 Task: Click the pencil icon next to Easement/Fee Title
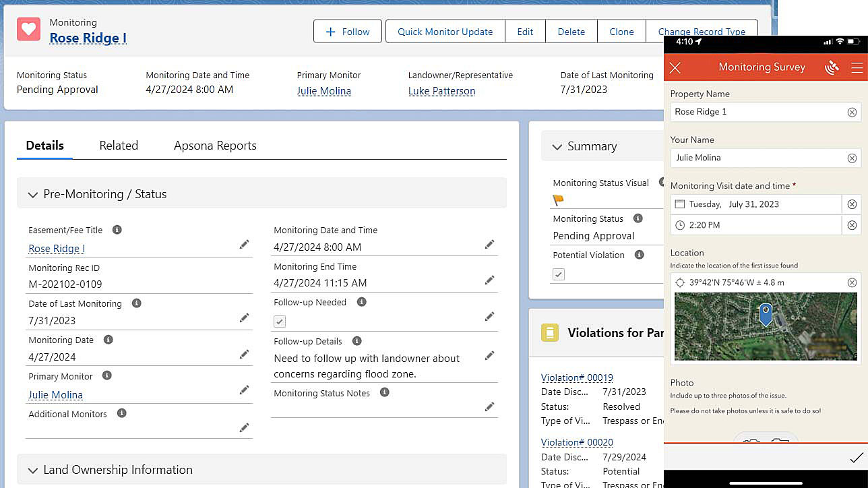click(x=244, y=245)
